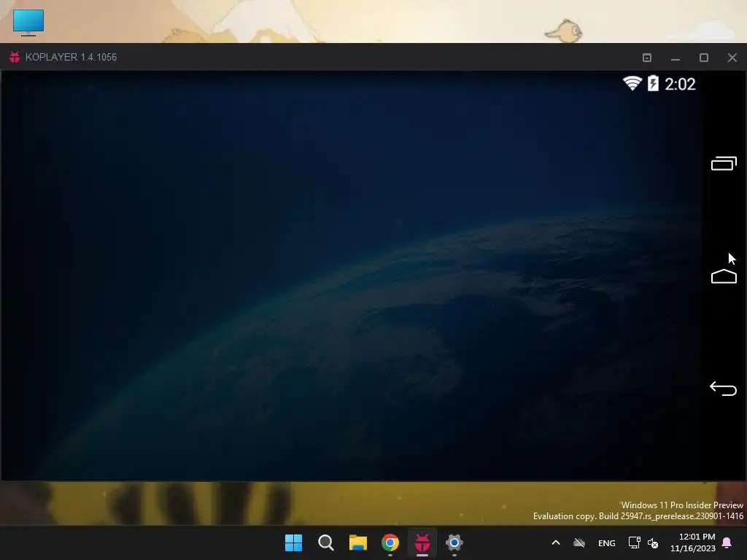Open the Windows Start menu

pyautogui.click(x=293, y=542)
